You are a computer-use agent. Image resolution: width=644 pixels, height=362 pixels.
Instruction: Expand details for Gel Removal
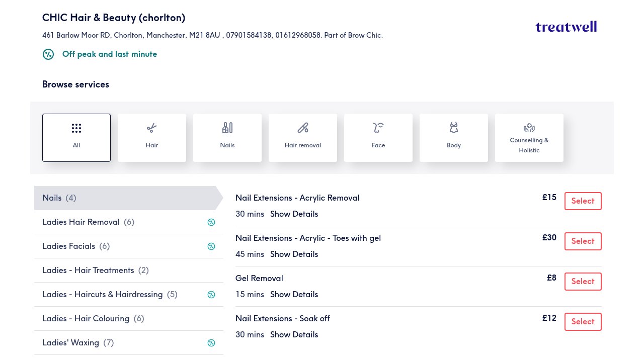pyautogui.click(x=294, y=295)
